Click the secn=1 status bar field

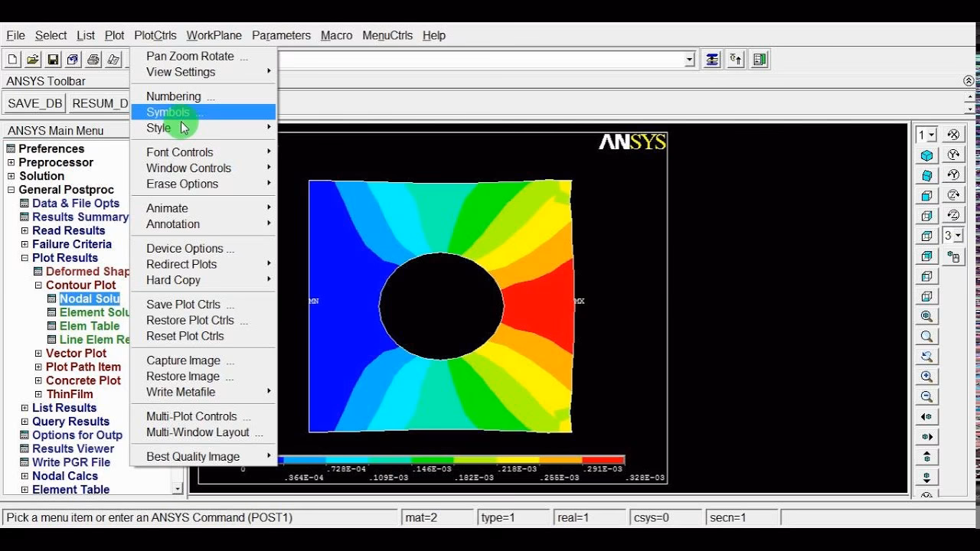741,517
